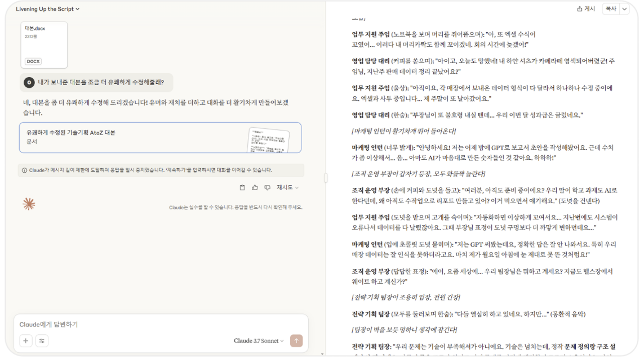Click the panel divider handle between chat and document
The height and width of the screenshot is (359, 644).
pos(326,178)
